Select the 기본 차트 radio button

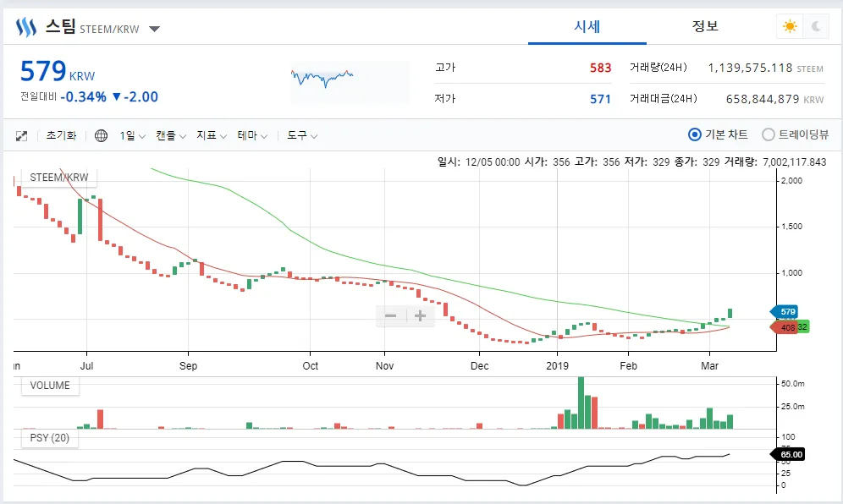695,134
